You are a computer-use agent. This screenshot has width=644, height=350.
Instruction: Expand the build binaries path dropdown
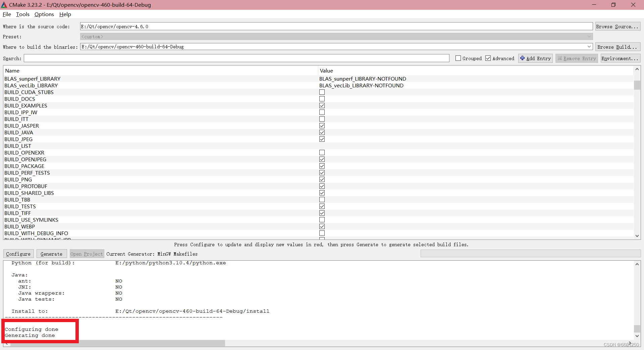pyautogui.click(x=589, y=47)
